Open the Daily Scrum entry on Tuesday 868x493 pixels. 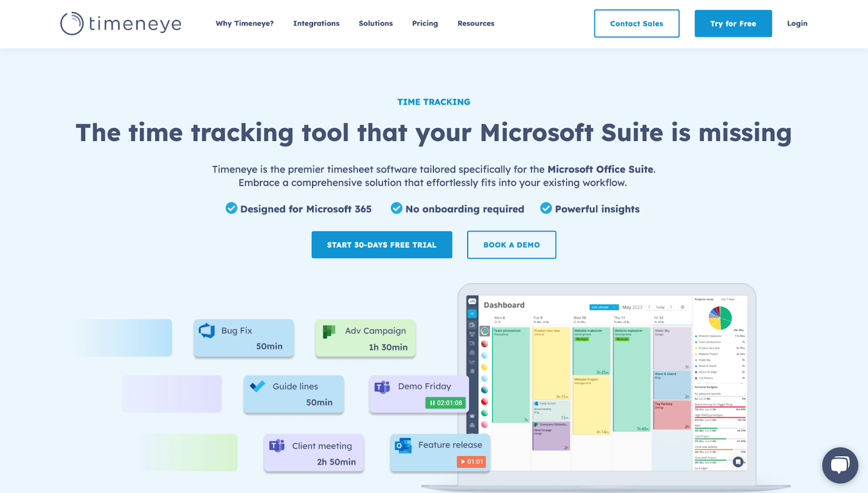[551, 410]
